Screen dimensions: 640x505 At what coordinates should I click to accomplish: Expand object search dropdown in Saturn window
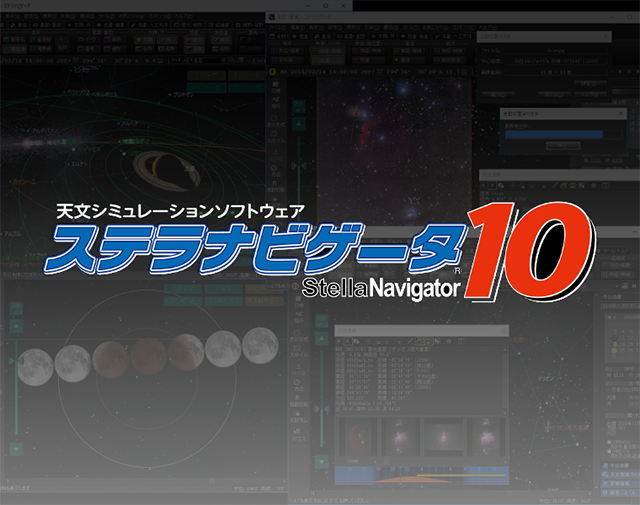pos(223,60)
